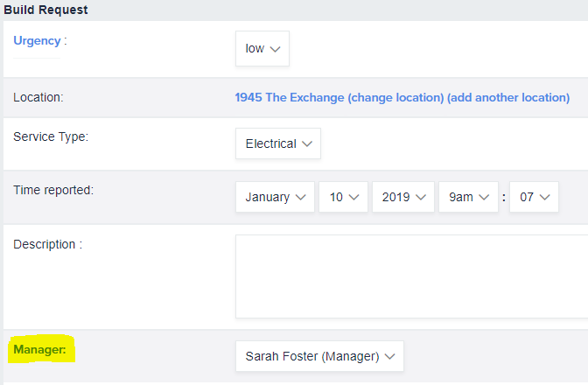Click the colon between hour and minute dropdowns
Viewport: 588px width, 385px height.
point(504,198)
